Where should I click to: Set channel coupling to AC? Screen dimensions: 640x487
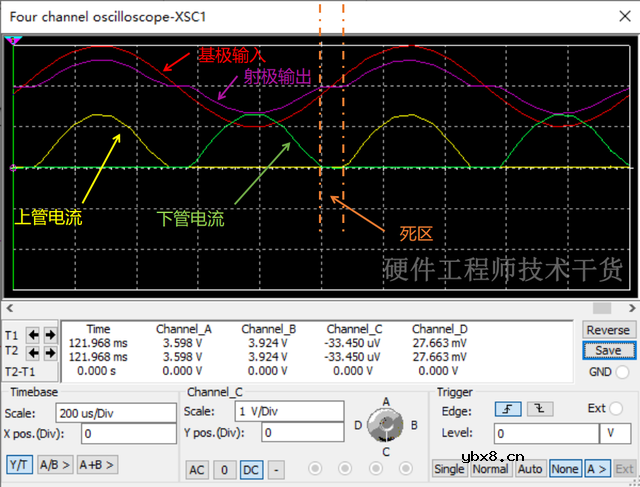[196, 469]
